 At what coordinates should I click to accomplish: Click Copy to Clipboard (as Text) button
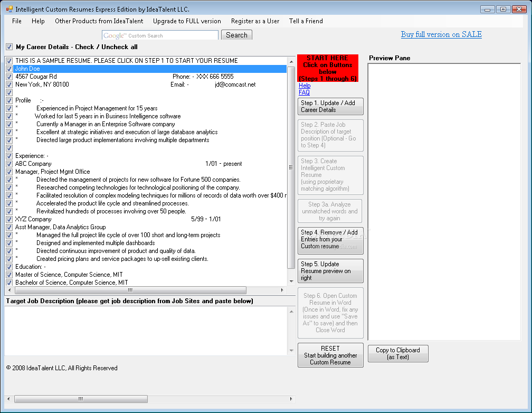click(x=398, y=353)
